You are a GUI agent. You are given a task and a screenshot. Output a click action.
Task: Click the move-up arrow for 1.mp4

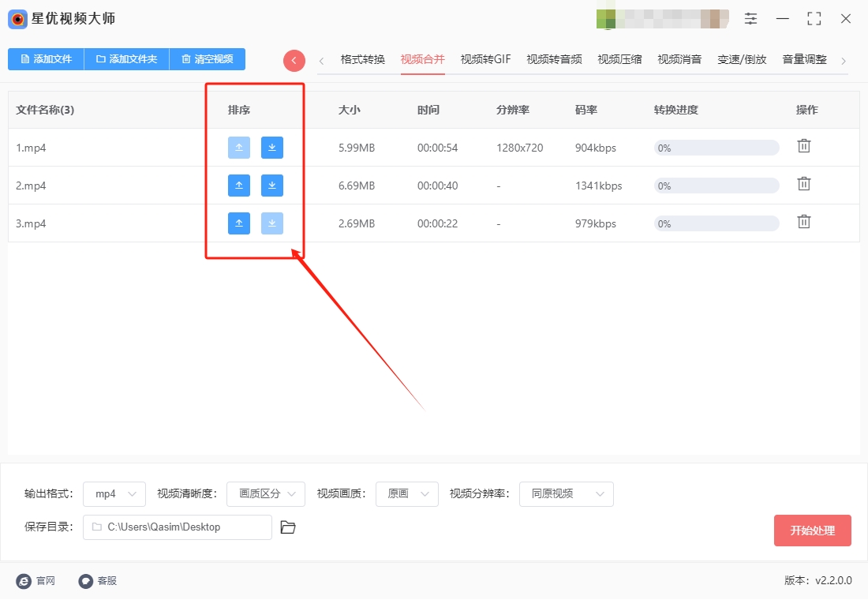pos(238,148)
